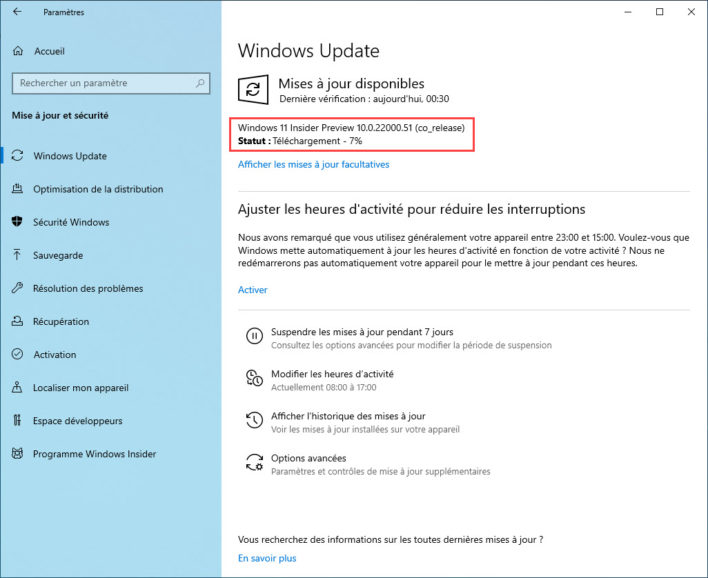
Task: Click the Windows Update sync icon in sidebar
Action: click(x=17, y=156)
